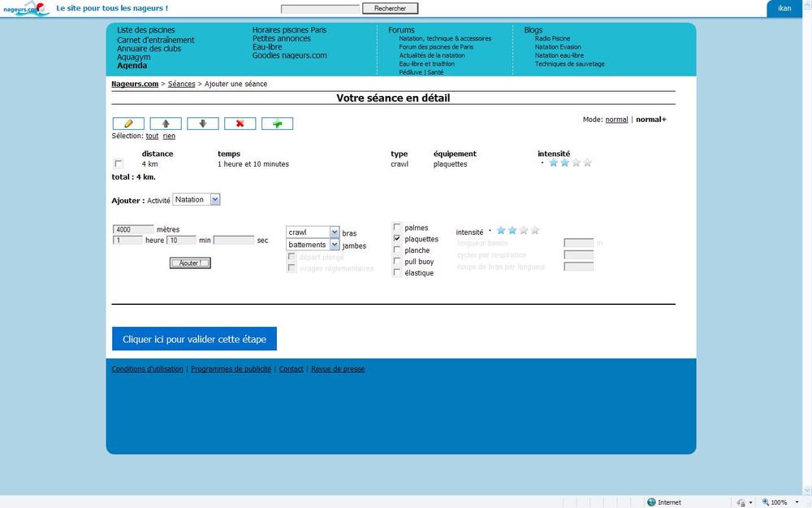Viewport: 812px width, 508px height.
Task: Set form intensity to one star
Action: (x=501, y=231)
